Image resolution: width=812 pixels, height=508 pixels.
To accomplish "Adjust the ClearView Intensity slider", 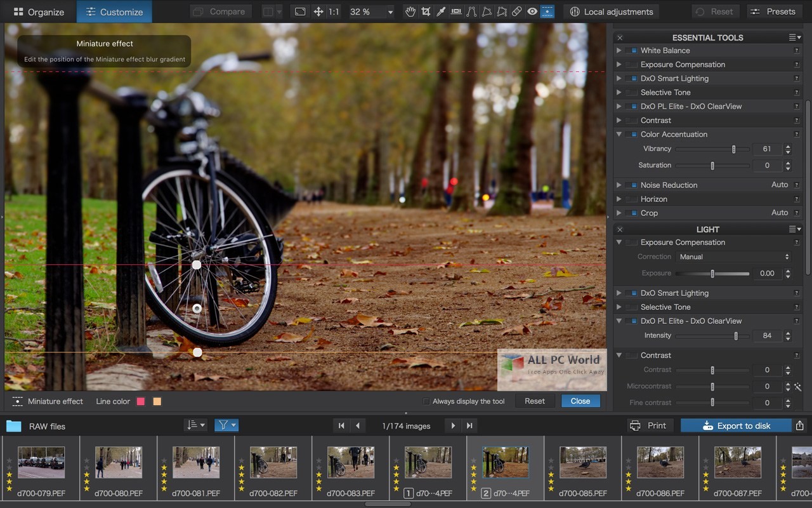I will [x=712, y=335].
